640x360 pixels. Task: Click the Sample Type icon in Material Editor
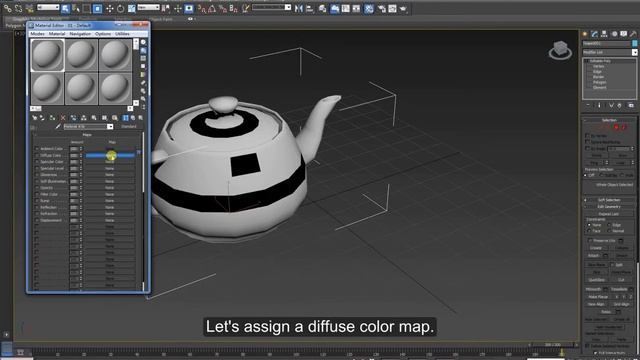pos(143,42)
